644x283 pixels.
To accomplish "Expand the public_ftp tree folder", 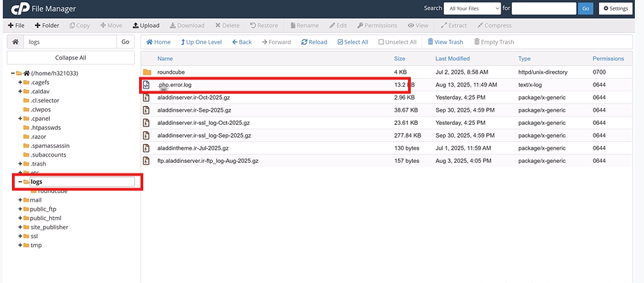I will 20,209.
